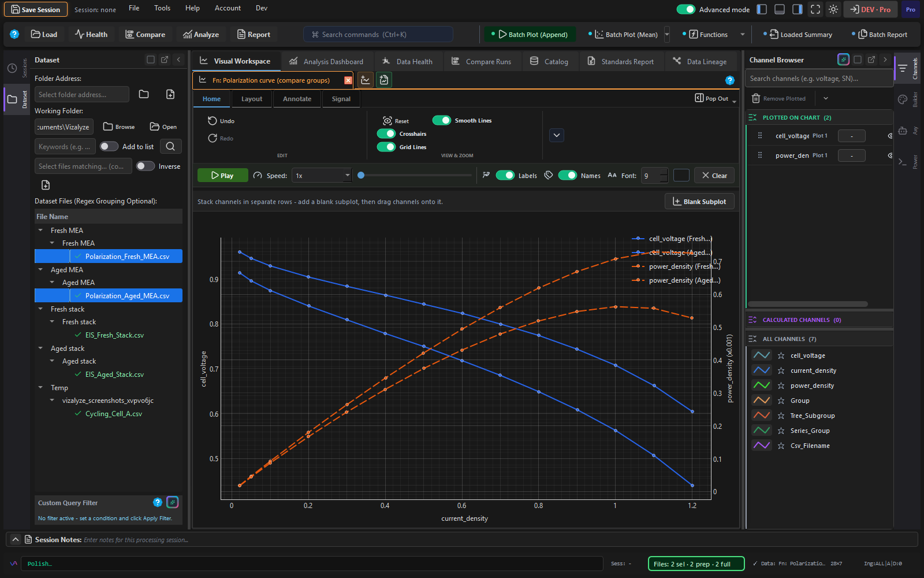
Task: Click the blue help question mark icon
Action: [x=14, y=35]
